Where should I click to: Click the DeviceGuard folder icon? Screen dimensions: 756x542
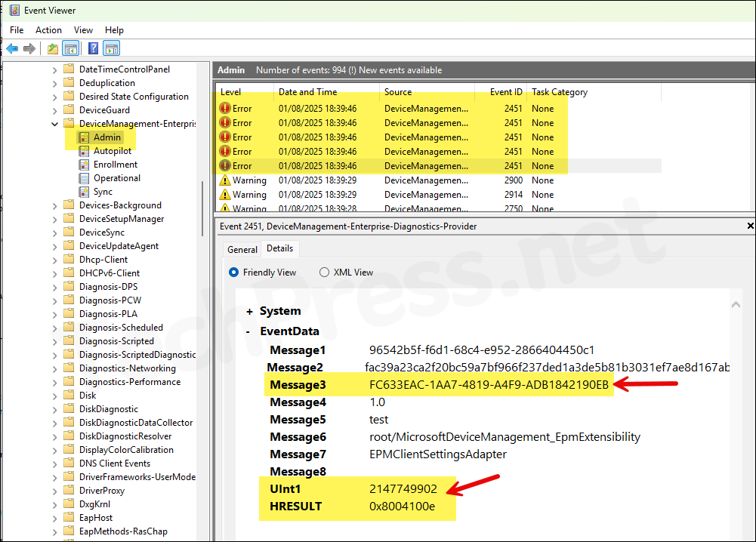(69, 110)
